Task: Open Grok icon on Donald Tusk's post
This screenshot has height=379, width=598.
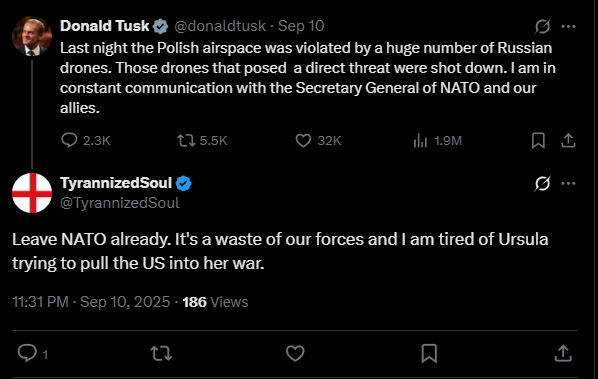Action: [542, 26]
